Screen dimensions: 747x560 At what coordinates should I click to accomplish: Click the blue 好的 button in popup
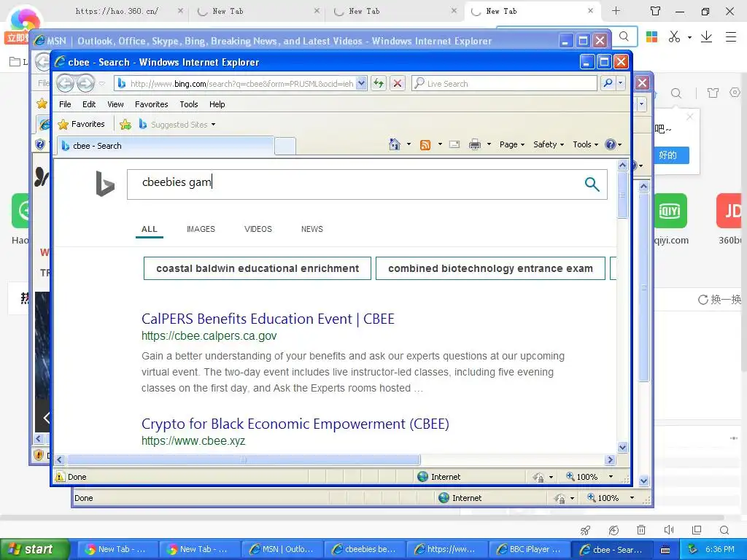[671, 155]
